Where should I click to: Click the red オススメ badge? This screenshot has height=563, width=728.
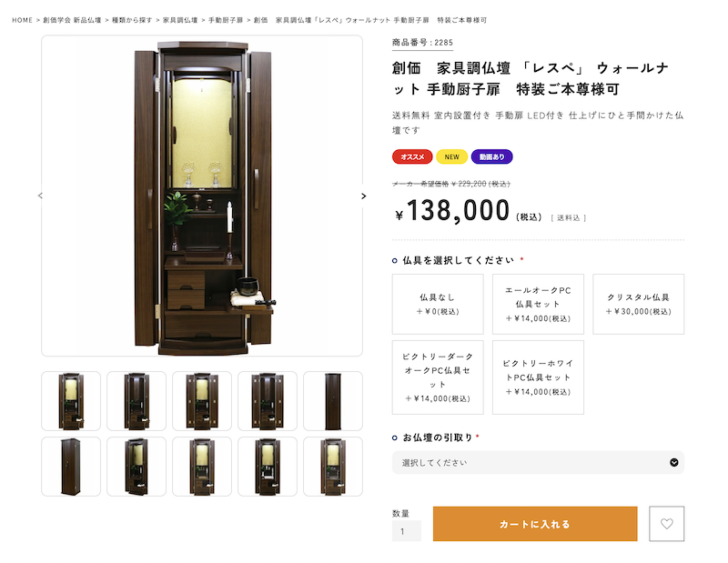click(x=412, y=156)
